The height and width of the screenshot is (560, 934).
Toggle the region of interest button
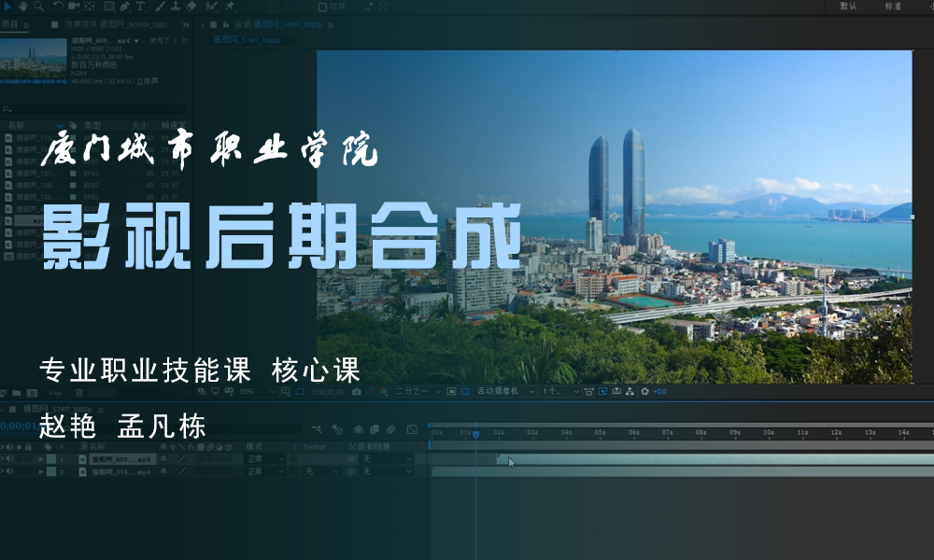click(x=451, y=391)
